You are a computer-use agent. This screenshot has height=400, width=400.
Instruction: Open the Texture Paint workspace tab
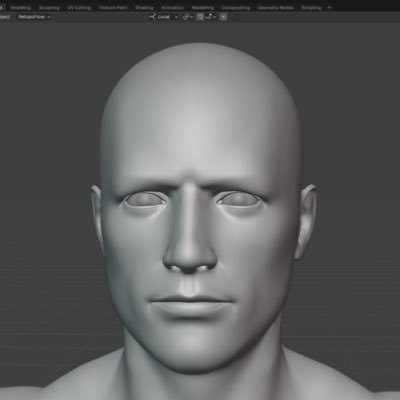click(x=113, y=7)
